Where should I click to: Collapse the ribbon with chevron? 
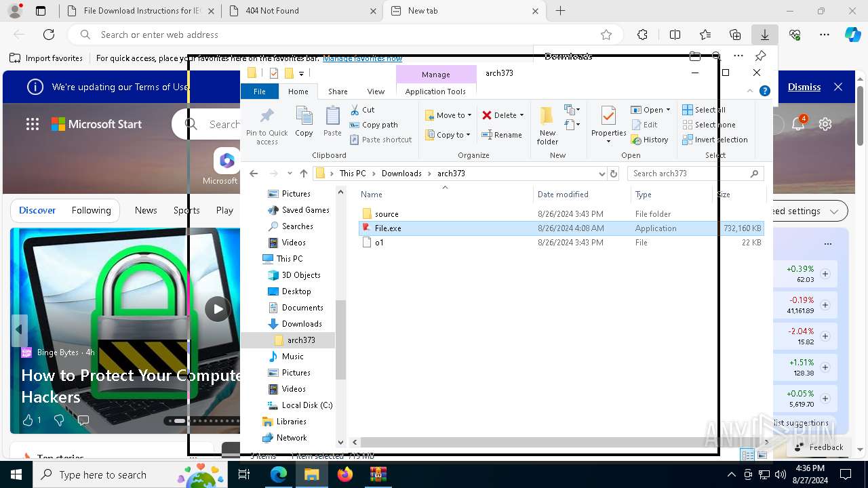pos(750,91)
